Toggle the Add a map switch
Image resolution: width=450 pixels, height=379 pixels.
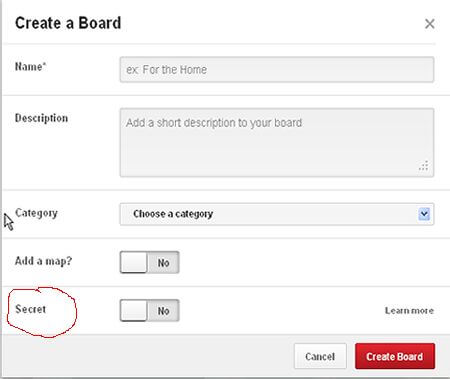point(150,262)
